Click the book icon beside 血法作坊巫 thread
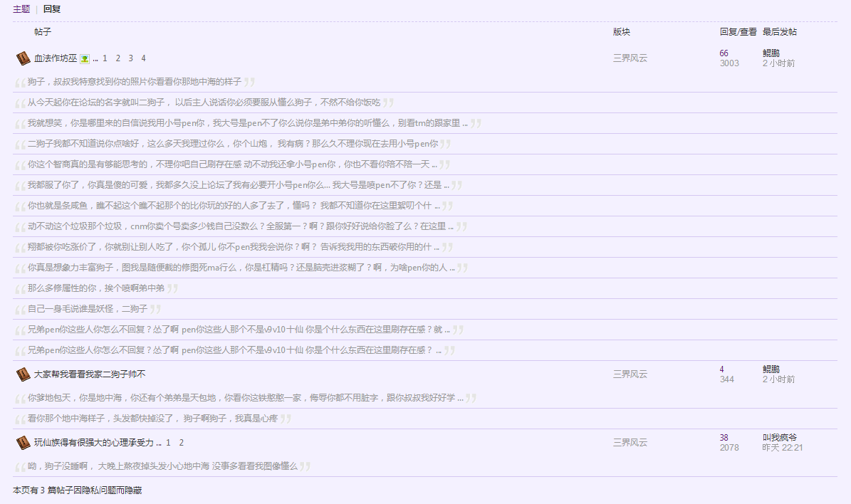The image size is (851, 504). tap(22, 58)
